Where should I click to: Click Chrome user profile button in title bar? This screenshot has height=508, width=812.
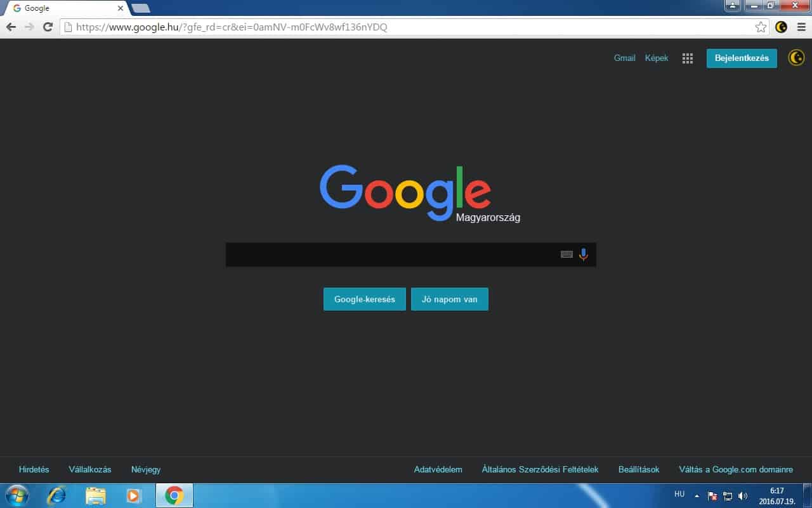point(733,5)
